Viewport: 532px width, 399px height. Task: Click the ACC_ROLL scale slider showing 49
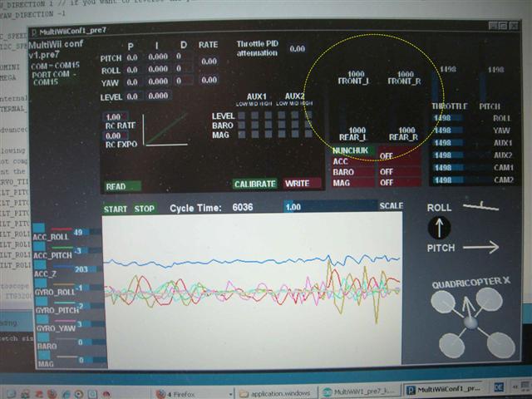(x=86, y=232)
